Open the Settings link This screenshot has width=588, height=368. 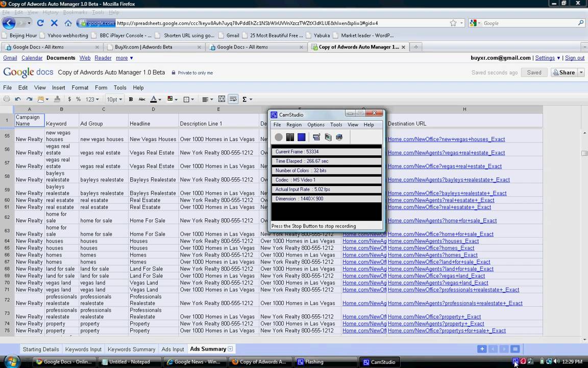[545, 58]
